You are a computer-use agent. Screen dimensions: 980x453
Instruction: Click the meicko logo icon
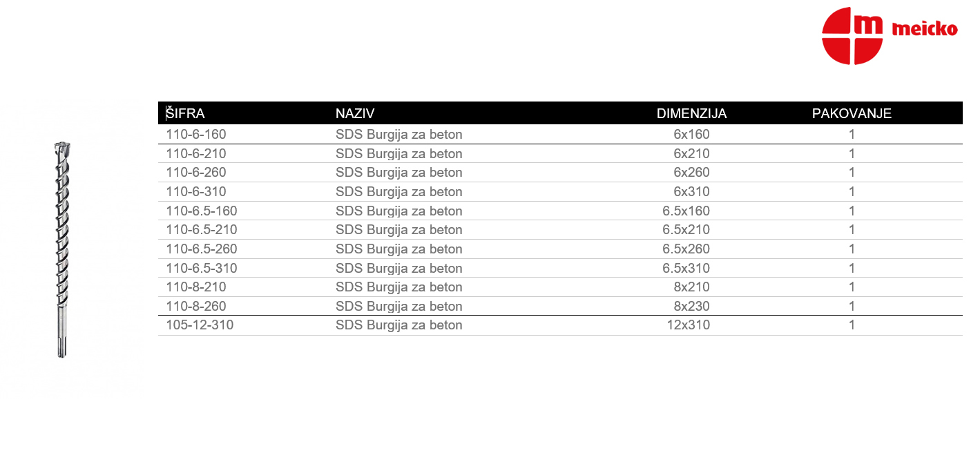tap(852, 36)
